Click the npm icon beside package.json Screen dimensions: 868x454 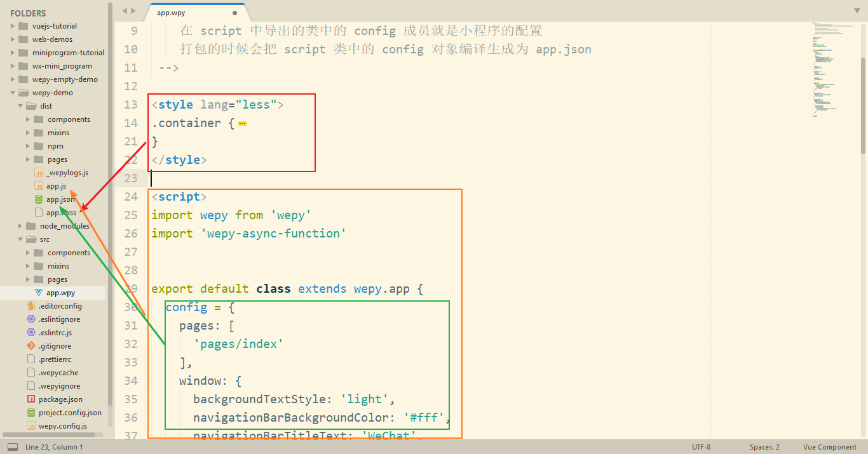tap(31, 399)
